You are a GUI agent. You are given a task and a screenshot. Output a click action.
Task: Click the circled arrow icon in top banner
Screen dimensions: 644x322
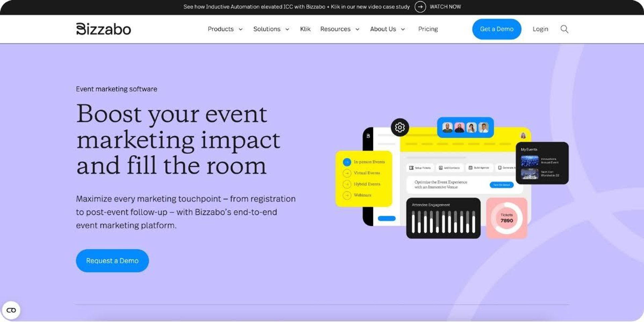click(420, 7)
